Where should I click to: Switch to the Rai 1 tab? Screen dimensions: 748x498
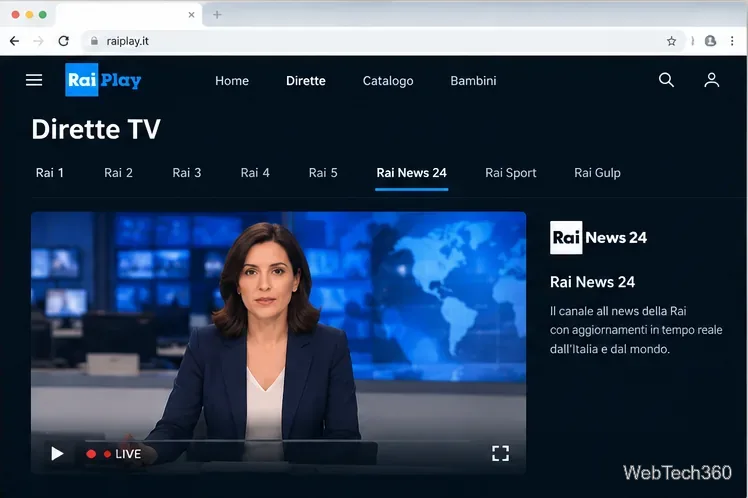pyautogui.click(x=50, y=173)
